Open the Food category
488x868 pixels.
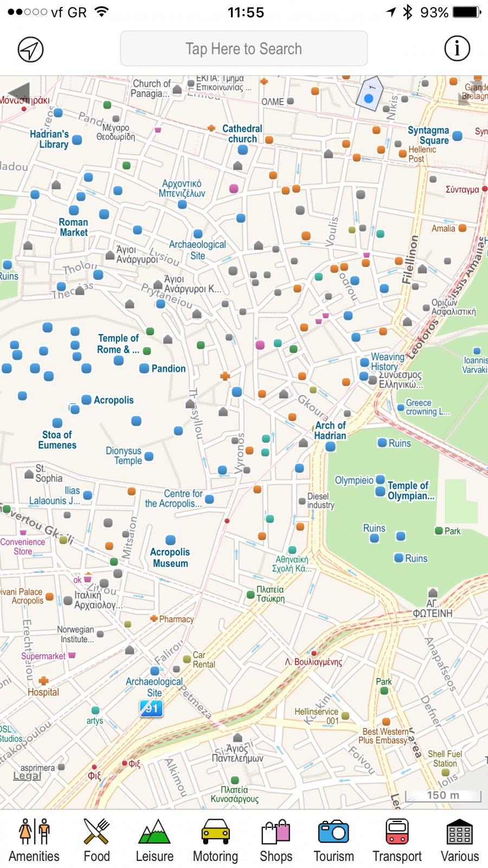pos(97,840)
